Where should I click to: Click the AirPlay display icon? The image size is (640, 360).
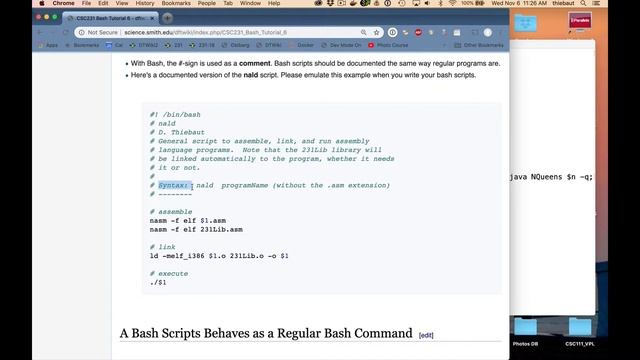(416, 3)
